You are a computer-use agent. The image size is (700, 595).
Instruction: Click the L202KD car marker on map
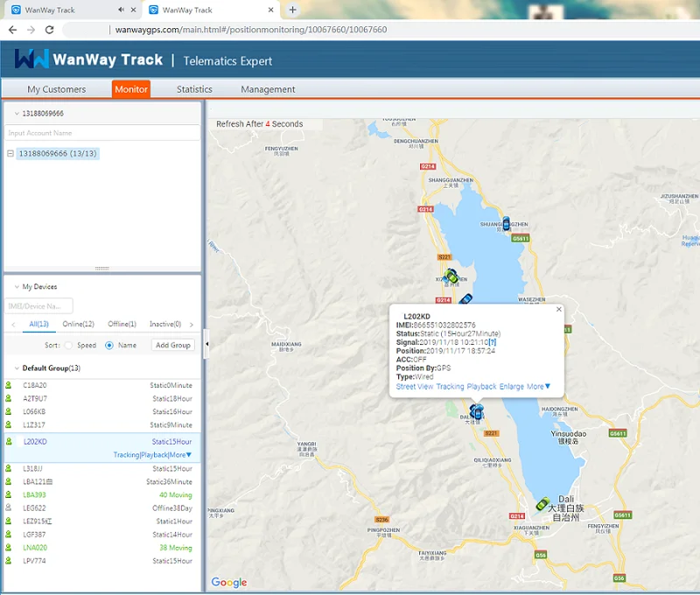pyautogui.click(x=477, y=411)
